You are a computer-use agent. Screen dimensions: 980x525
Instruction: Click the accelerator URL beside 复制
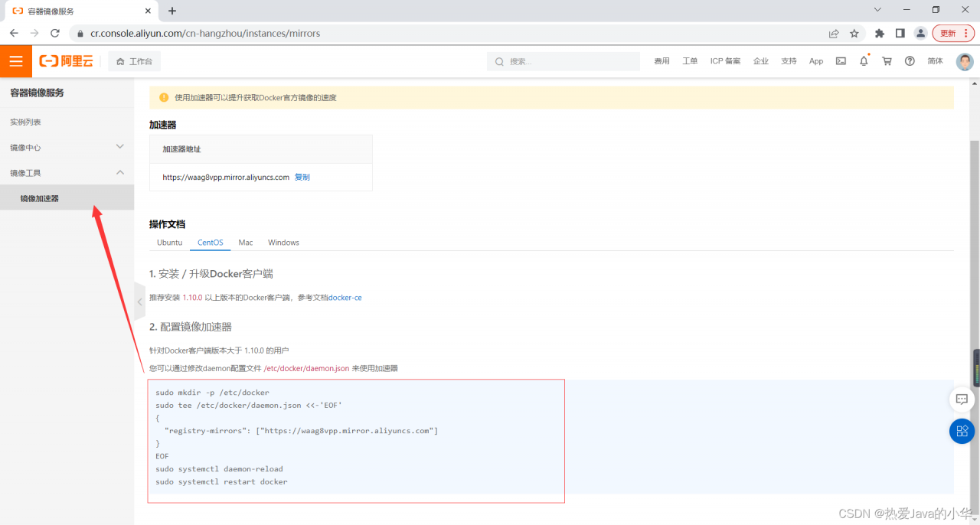[x=226, y=177]
